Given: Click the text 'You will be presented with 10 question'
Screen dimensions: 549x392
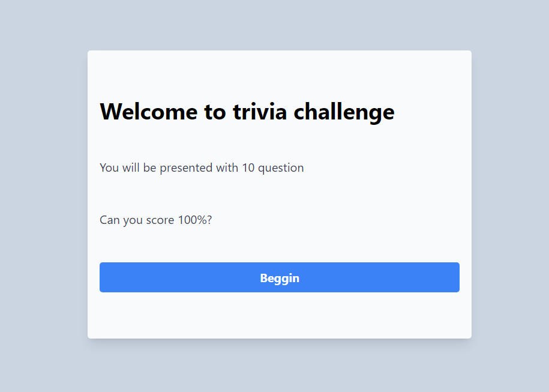Looking at the screenshot, I should 202,167.
